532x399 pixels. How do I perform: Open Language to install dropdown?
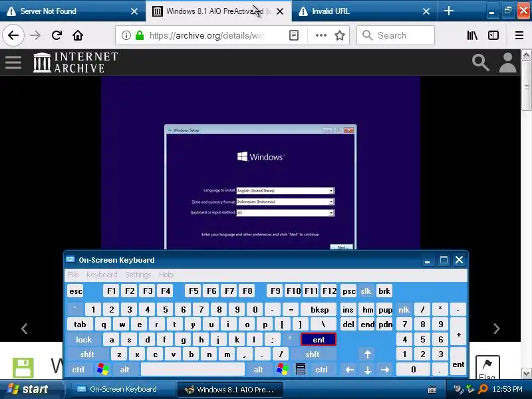285,191
